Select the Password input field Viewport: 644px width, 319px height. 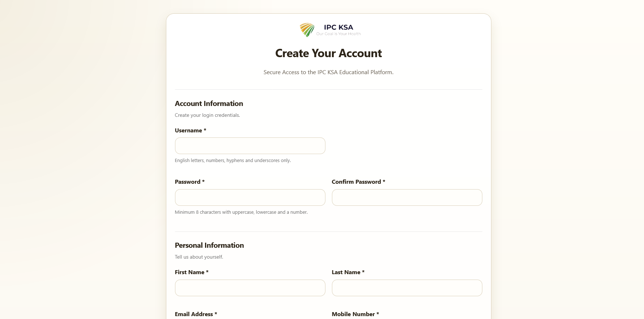tap(250, 197)
